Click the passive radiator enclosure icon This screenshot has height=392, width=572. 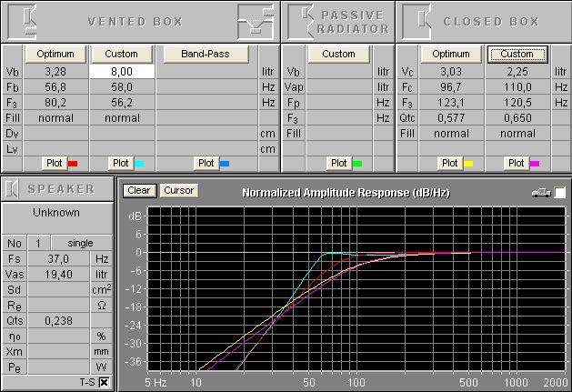pyautogui.click(x=301, y=22)
